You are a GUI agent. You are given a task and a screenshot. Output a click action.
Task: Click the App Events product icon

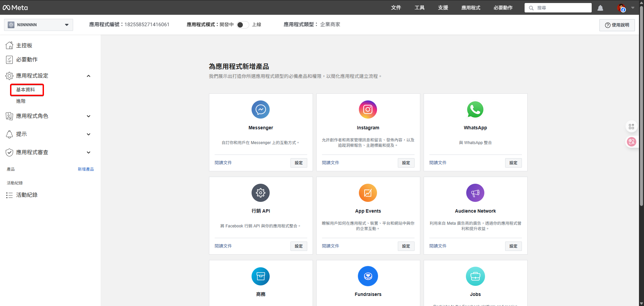368,193
